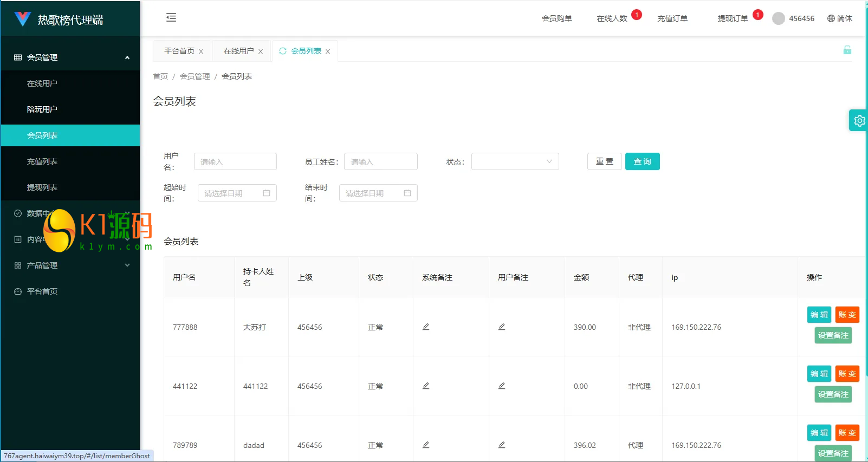Refresh icon on 会员列表 tab
This screenshot has width=868, height=462.
283,51
